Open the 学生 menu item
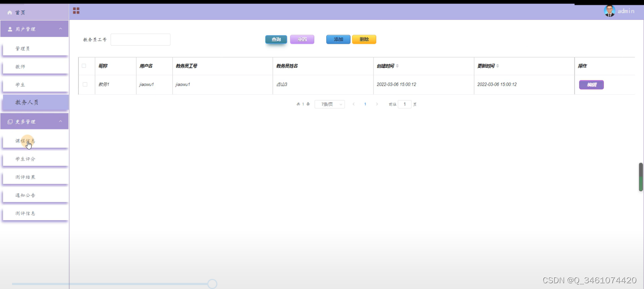This screenshot has width=644, height=289. pos(35,85)
